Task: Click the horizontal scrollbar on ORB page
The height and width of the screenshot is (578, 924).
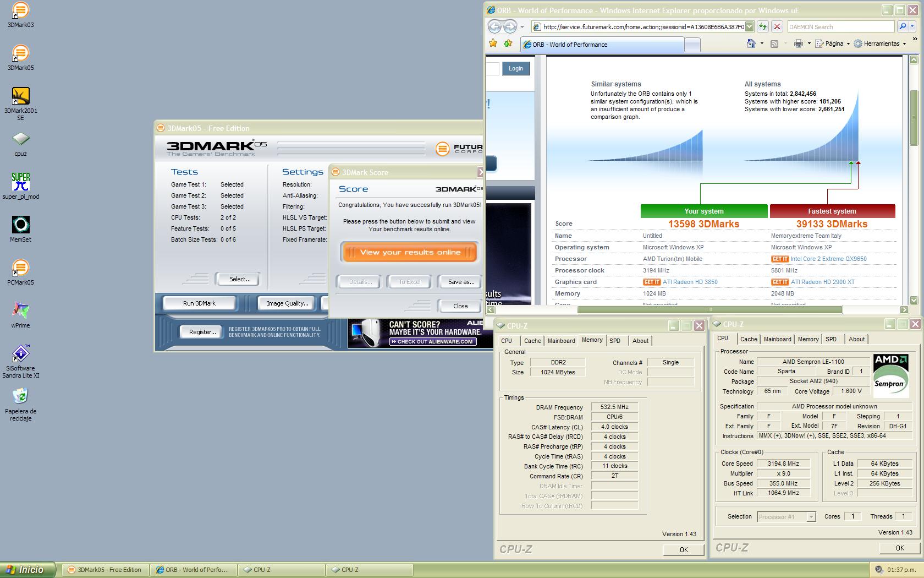Action: (x=710, y=309)
